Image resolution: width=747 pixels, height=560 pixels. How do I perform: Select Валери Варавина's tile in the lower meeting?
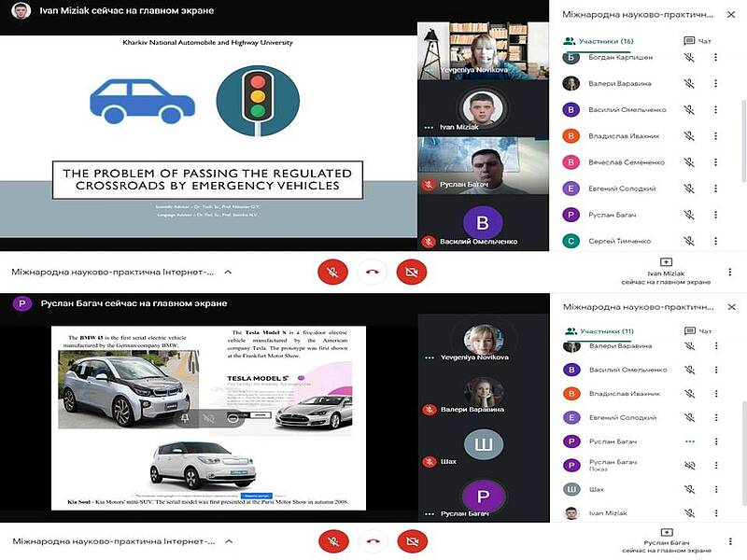(484, 396)
